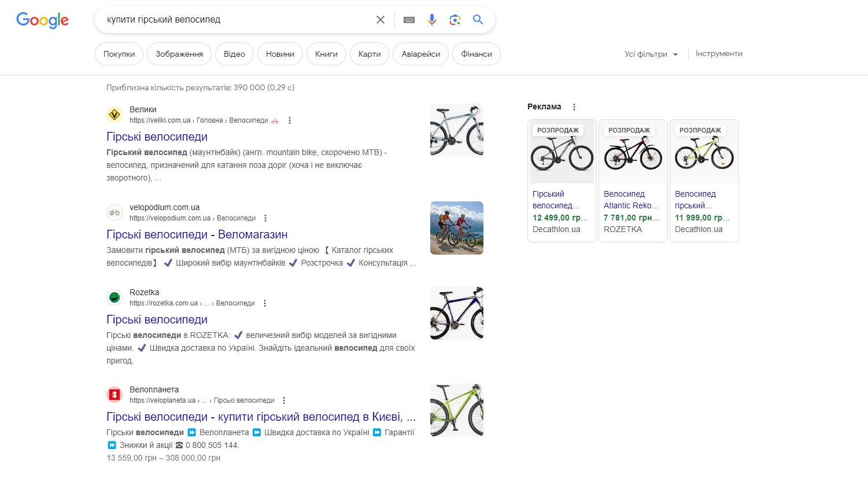Open the on-screen keyboard input tool
Image resolution: width=868 pixels, height=478 pixels.
[x=409, y=20]
